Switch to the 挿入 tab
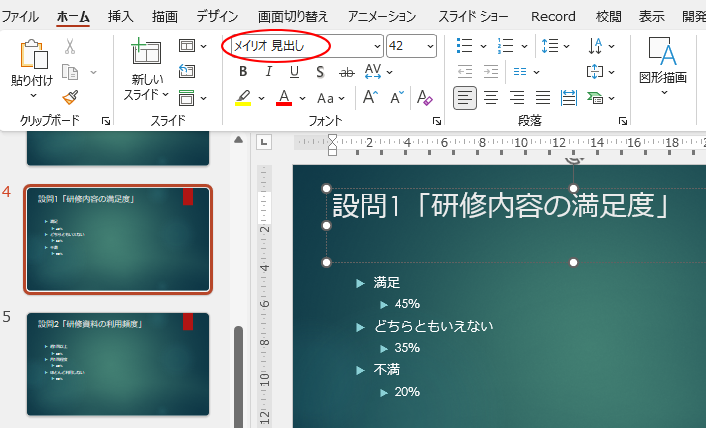This screenshot has width=706, height=428. (x=121, y=17)
